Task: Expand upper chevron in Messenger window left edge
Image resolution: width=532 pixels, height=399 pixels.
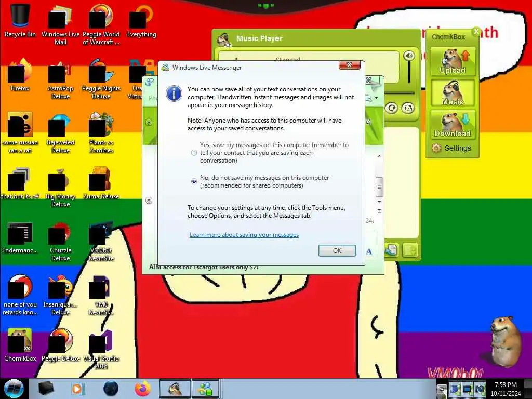Action: [x=149, y=123]
